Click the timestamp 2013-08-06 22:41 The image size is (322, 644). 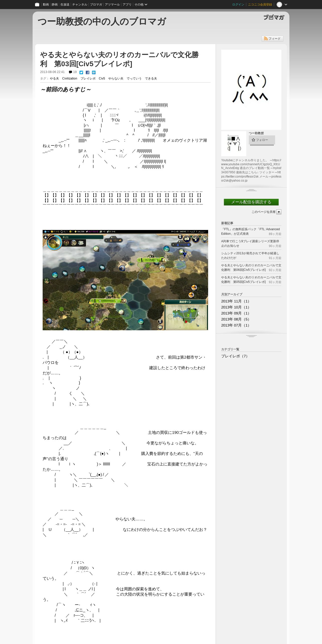click(52, 72)
